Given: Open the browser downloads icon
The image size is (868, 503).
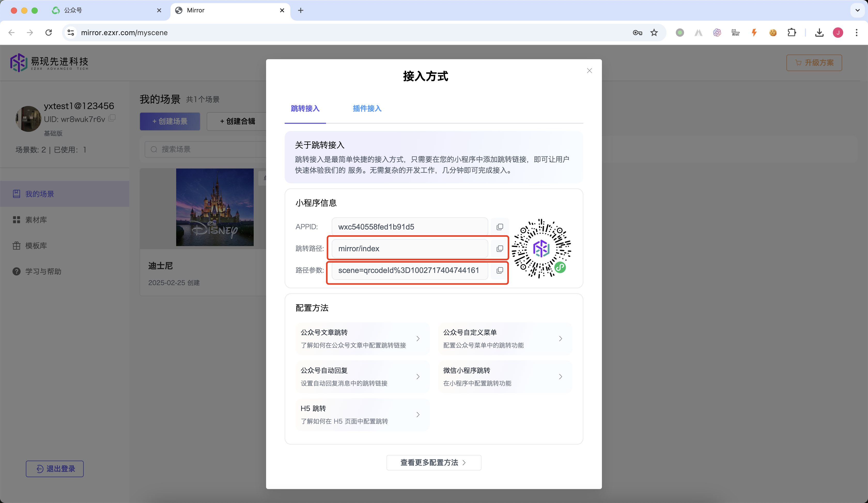Looking at the screenshot, I should pyautogui.click(x=819, y=32).
